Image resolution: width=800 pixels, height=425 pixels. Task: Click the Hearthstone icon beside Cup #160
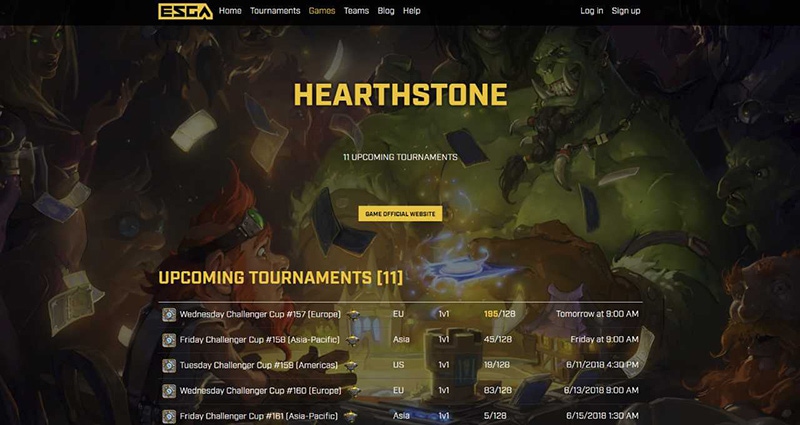coord(169,391)
